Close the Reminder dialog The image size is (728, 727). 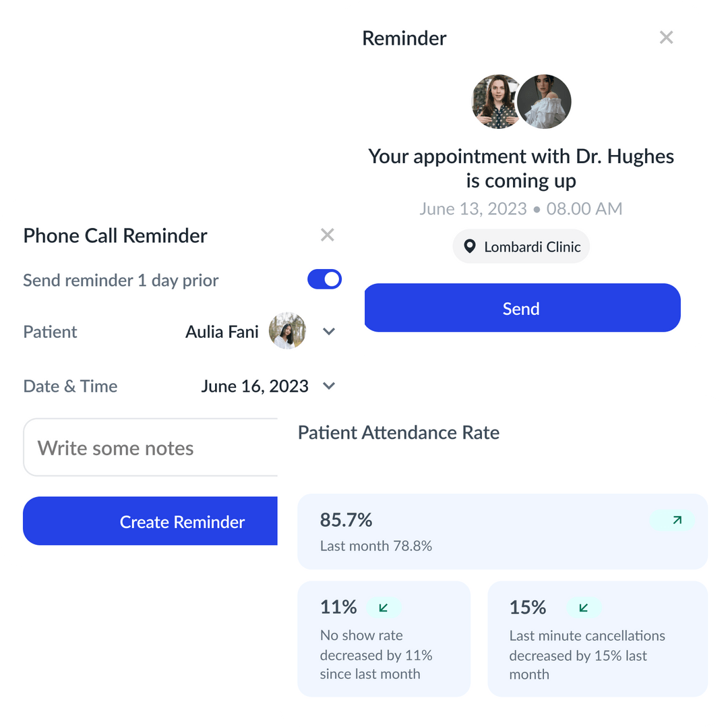(x=666, y=38)
